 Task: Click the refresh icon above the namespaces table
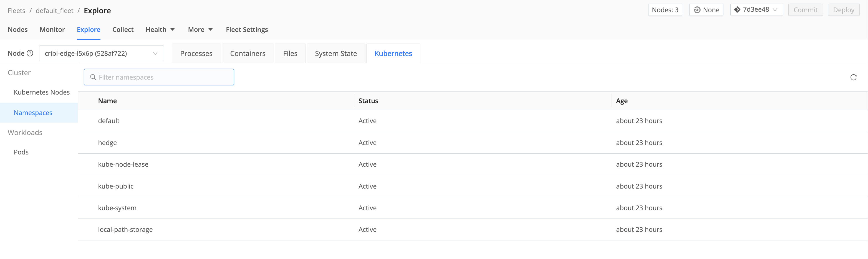click(x=854, y=77)
